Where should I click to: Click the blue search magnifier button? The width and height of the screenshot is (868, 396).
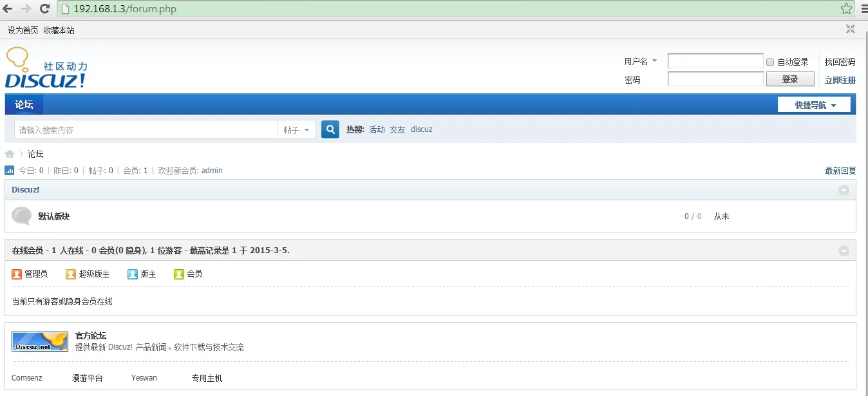(x=330, y=129)
